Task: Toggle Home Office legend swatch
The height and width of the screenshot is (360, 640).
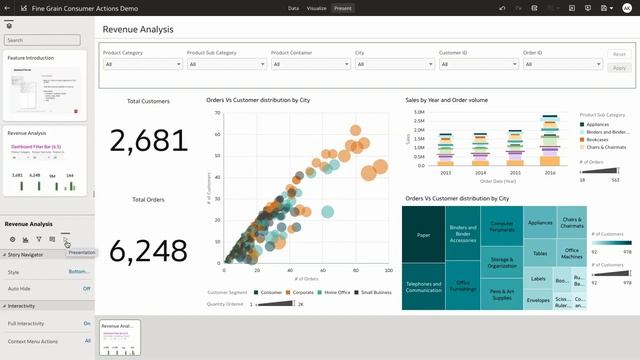Action: click(320, 293)
